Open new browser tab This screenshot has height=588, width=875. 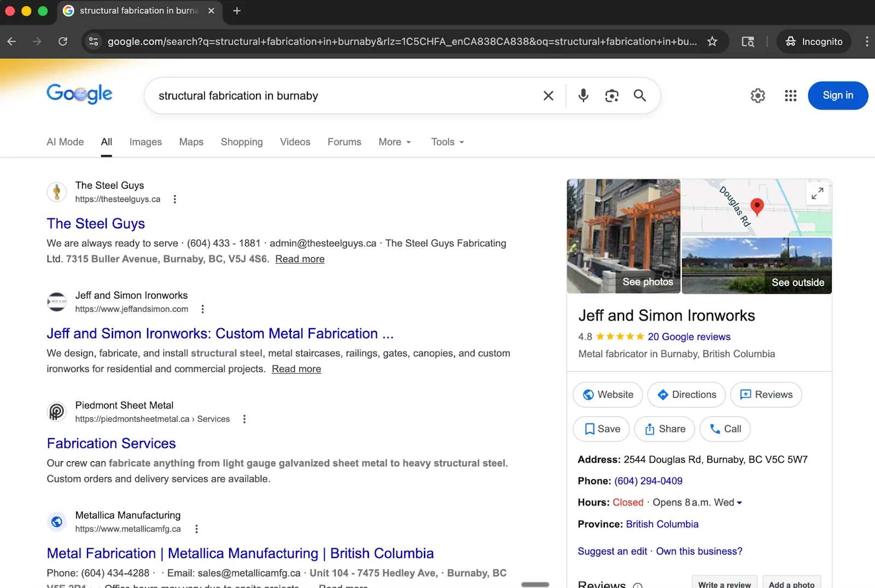coord(237,11)
